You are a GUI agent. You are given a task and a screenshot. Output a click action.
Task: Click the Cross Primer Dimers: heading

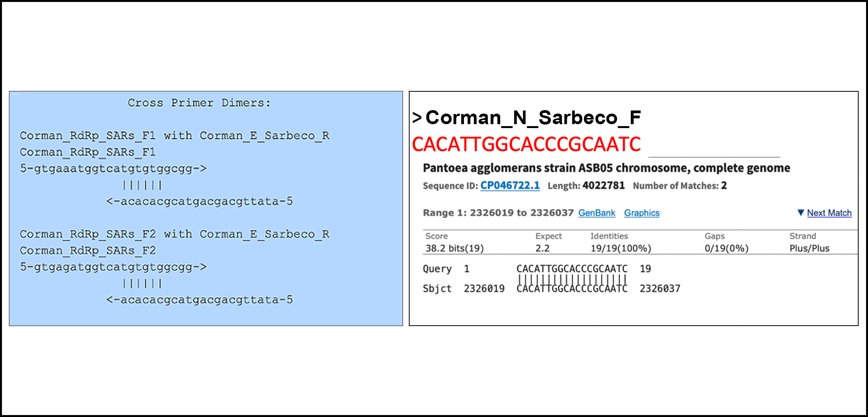pos(199,103)
